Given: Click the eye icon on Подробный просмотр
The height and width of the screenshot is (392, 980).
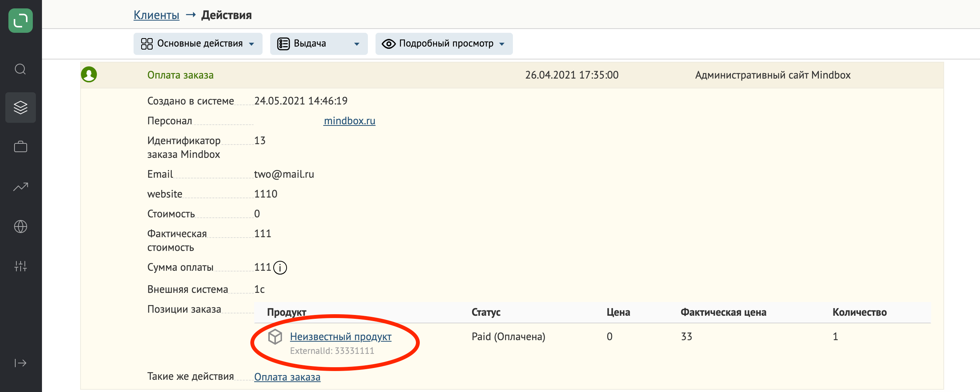Looking at the screenshot, I should pos(388,44).
